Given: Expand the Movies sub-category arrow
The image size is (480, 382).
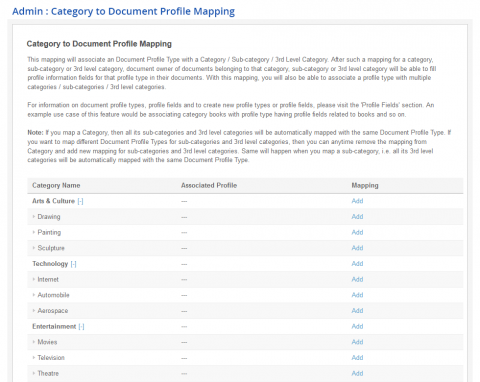Looking at the screenshot, I should coord(34,342).
